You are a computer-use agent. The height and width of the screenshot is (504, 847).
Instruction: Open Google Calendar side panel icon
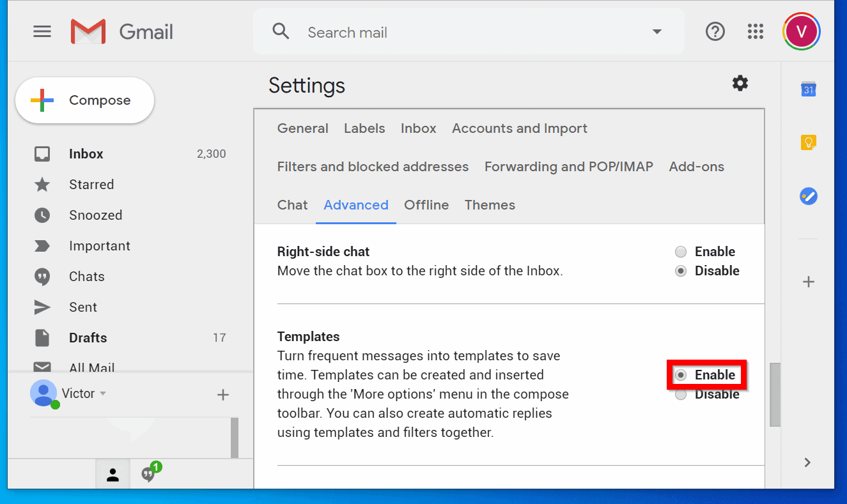click(x=808, y=89)
